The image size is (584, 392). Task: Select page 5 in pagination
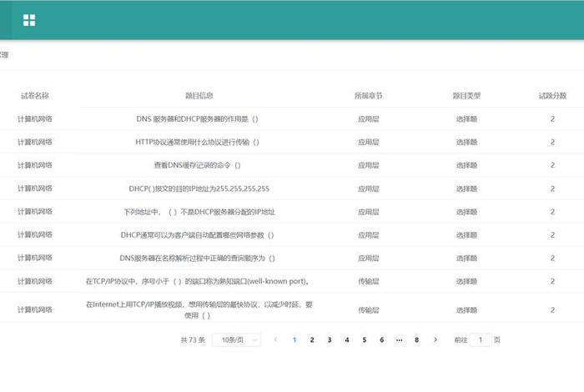pos(365,340)
